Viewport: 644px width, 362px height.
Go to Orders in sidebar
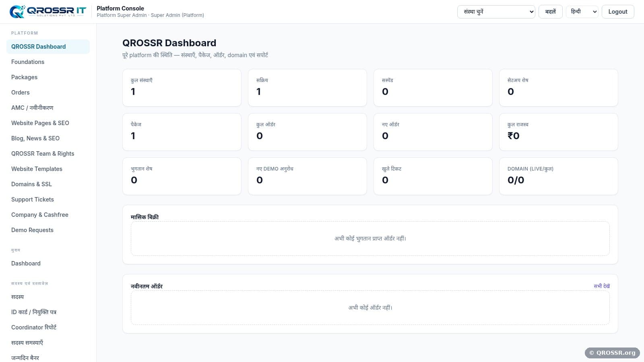pos(48,93)
